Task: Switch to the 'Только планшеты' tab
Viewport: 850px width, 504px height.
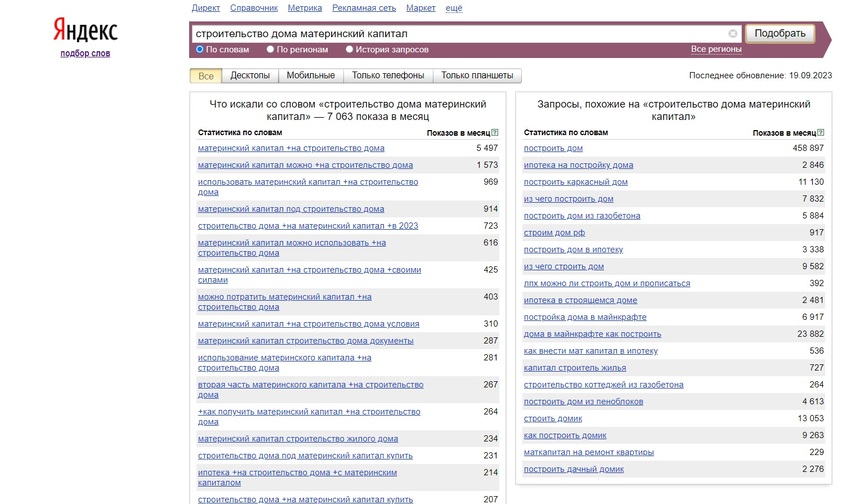Action: pyautogui.click(x=477, y=75)
